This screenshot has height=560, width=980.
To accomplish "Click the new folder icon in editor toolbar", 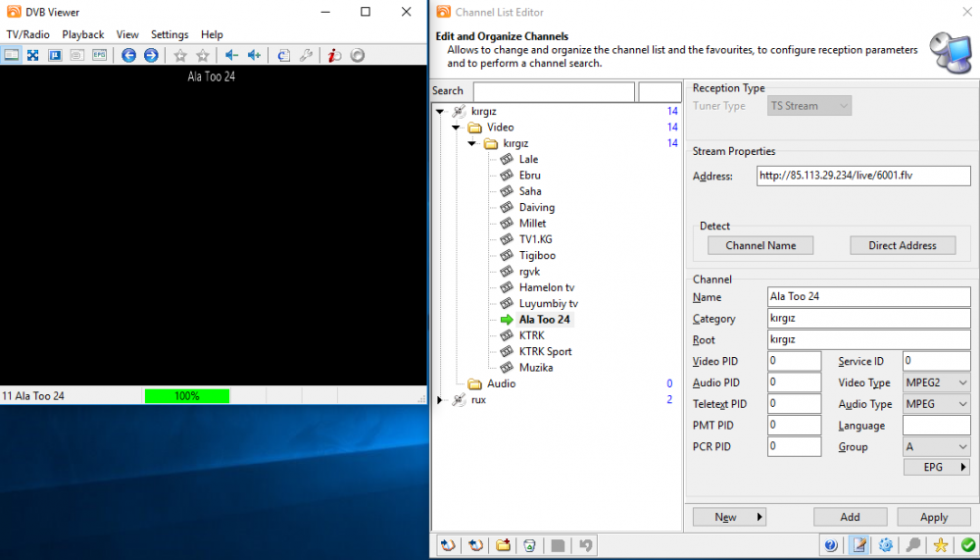I will tap(503, 545).
